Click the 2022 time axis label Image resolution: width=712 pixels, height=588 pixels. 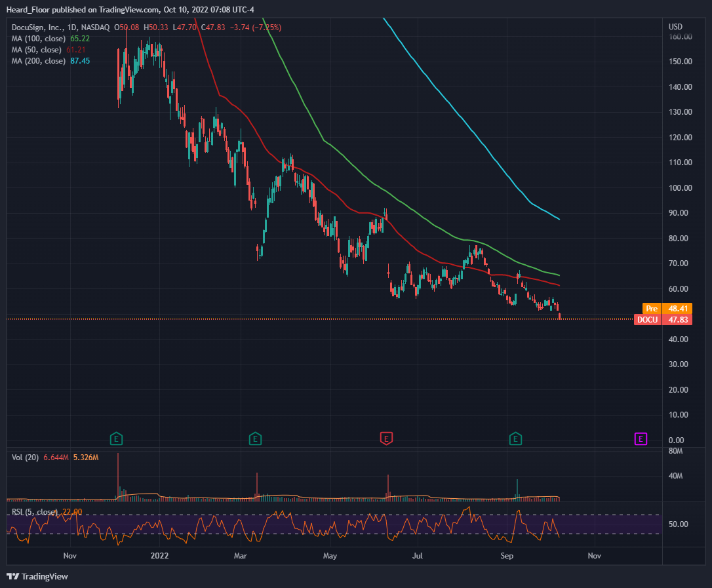(x=159, y=556)
